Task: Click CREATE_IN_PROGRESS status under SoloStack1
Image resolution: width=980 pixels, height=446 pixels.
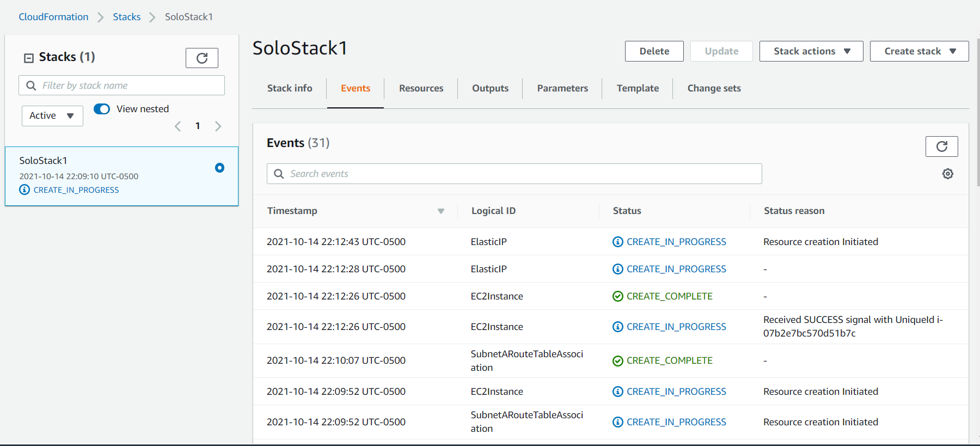Action: pyautogui.click(x=76, y=190)
